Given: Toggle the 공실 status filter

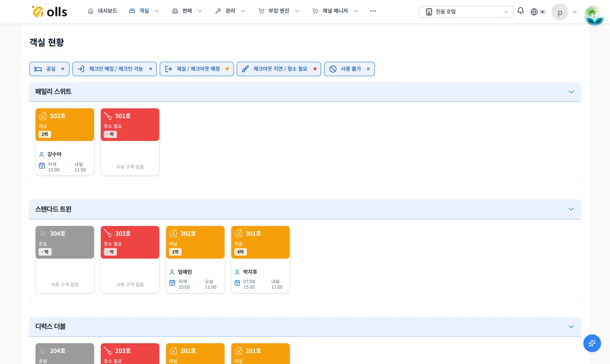Looking at the screenshot, I should pos(49,69).
